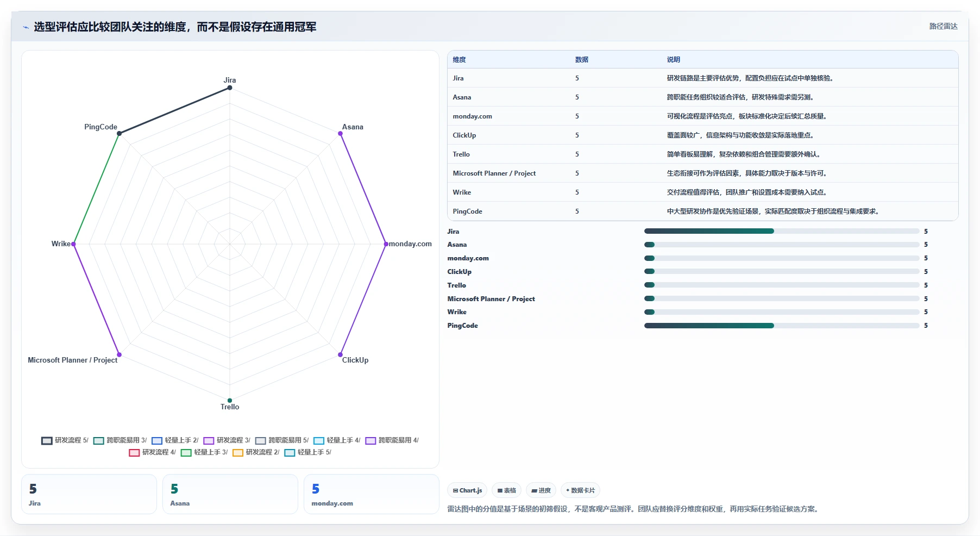Screen dimensions: 980x536
Task: Click the monday.com vertex dot on the radar
Action: coord(386,244)
